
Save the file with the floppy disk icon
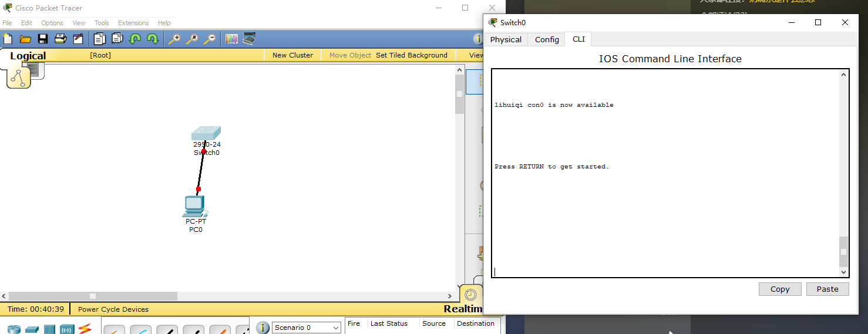[43, 39]
